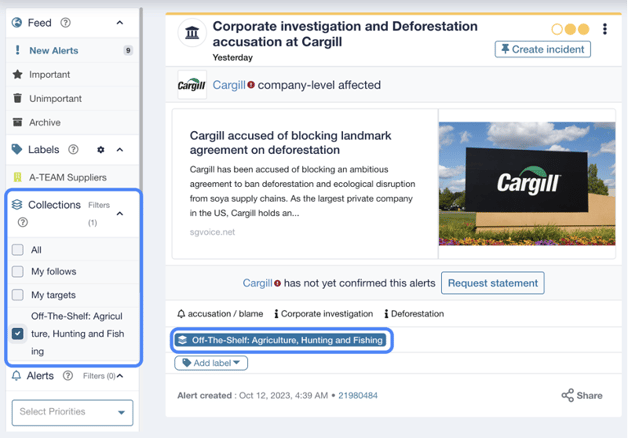The width and height of the screenshot is (628, 438).
Task: Click Off-The-Shelf Agriculture, Hunting and Fishing collection tag
Action: (280, 340)
